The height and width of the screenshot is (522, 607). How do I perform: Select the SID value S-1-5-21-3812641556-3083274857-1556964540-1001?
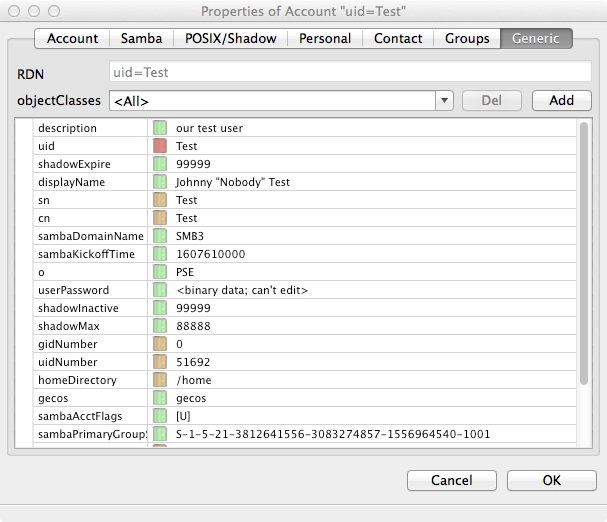click(x=333, y=434)
